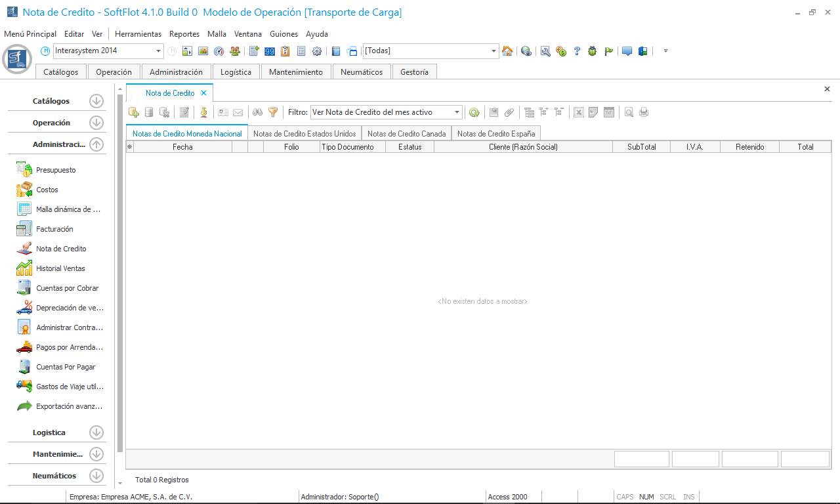Open the Interasystem 2014 company dropdown

coord(159,51)
